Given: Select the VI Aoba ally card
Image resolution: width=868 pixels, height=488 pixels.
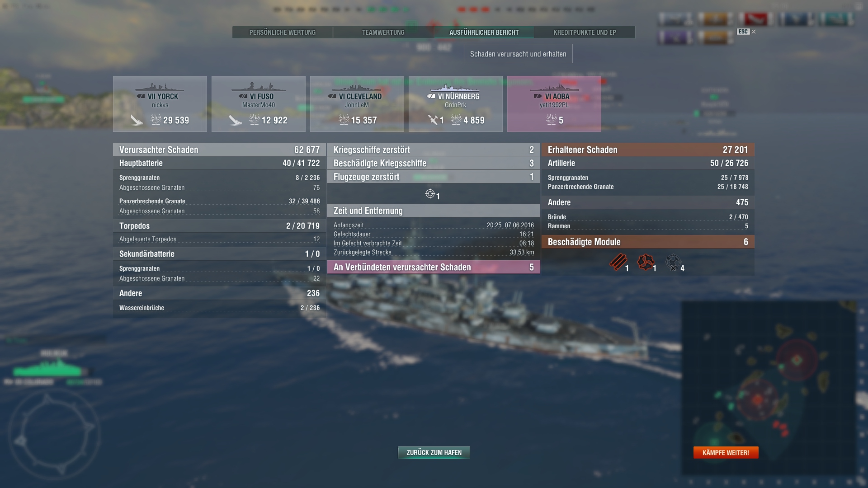Looking at the screenshot, I should click(554, 104).
